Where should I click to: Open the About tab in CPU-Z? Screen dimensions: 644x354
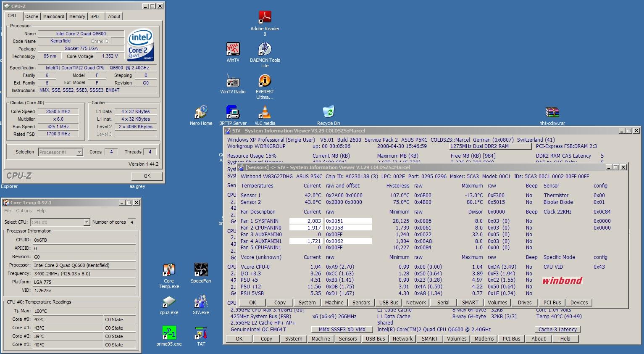click(114, 16)
